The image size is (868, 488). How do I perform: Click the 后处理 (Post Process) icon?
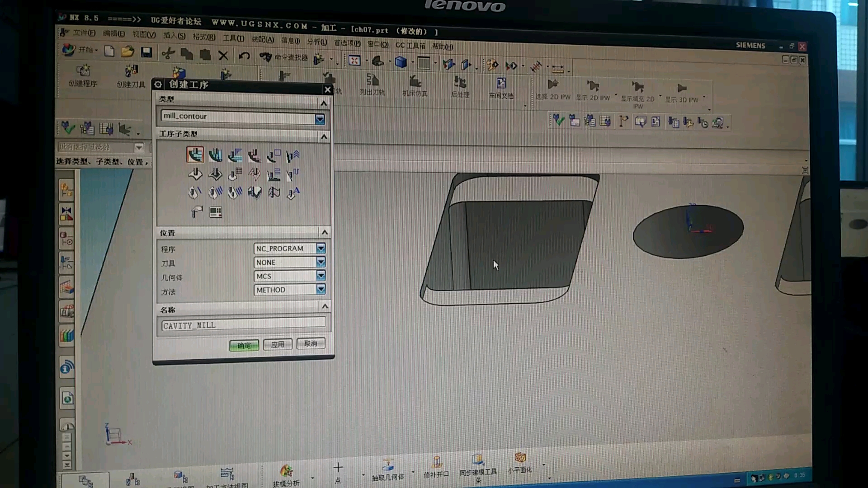460,86
